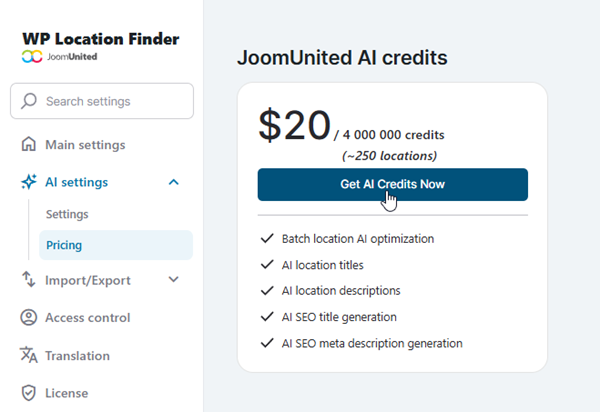
Task: Click the AI settings sparkle icon
Action: 29,182
